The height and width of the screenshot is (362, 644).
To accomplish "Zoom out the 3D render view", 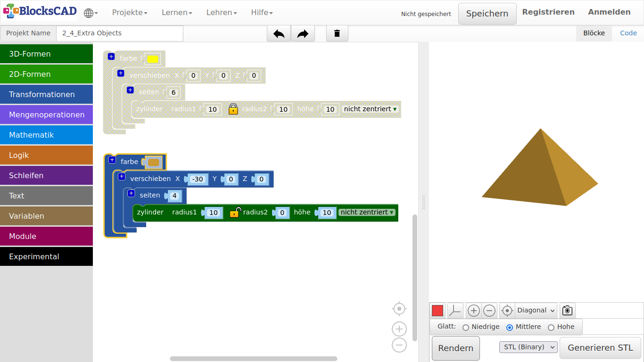I will pyautogui.click(x=489, y=311).
